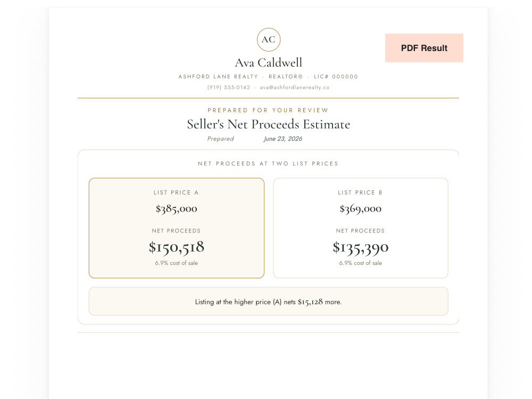532x399 pixels.
Task: Click the Net Proceeds At Two List Prices heading
Action: pyautogui.click(x=268, y=163)
